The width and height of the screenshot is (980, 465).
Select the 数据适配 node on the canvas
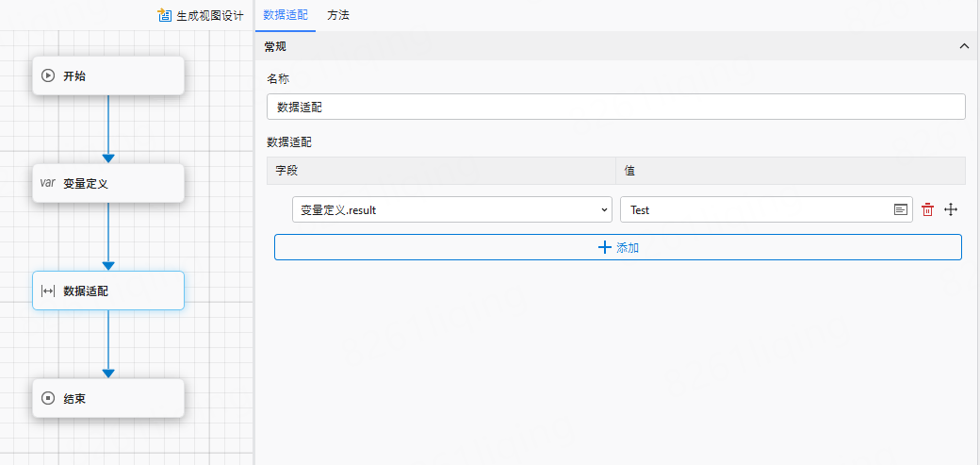tap(107, 291)
